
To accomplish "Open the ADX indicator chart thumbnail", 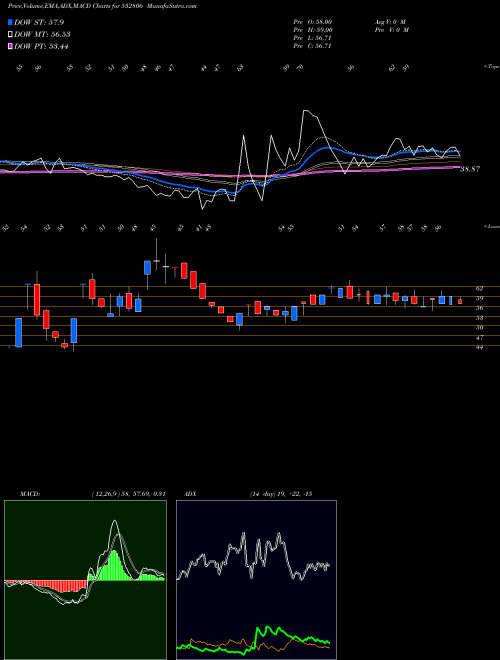I will tap(256, 580).
